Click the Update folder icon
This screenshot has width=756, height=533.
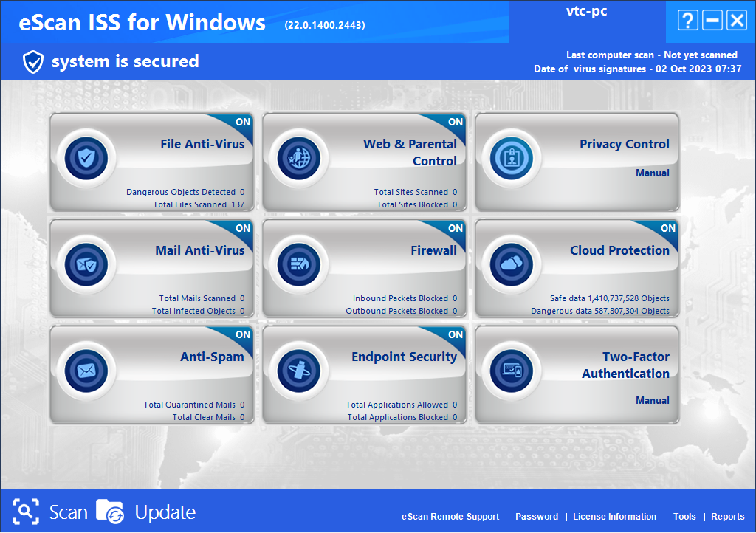[111, 512]
